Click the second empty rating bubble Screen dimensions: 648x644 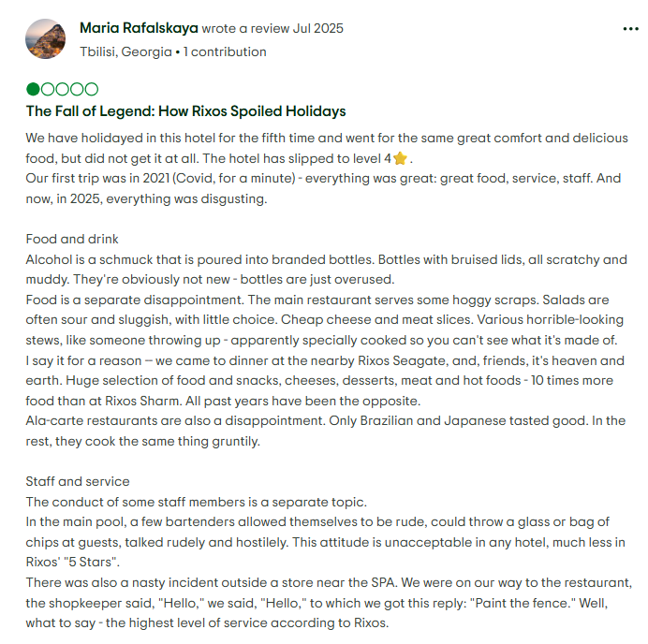tap(48, 90)
